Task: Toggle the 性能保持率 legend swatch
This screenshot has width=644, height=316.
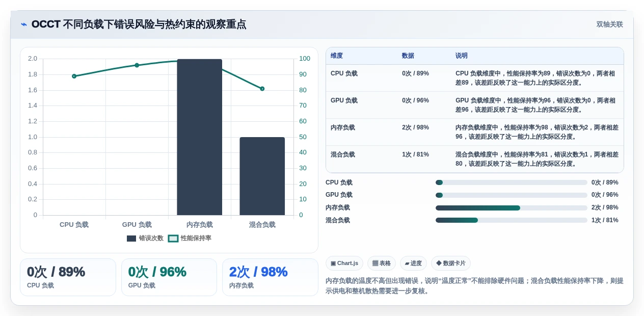Action: pyautogui.click(x=173, y=239)
